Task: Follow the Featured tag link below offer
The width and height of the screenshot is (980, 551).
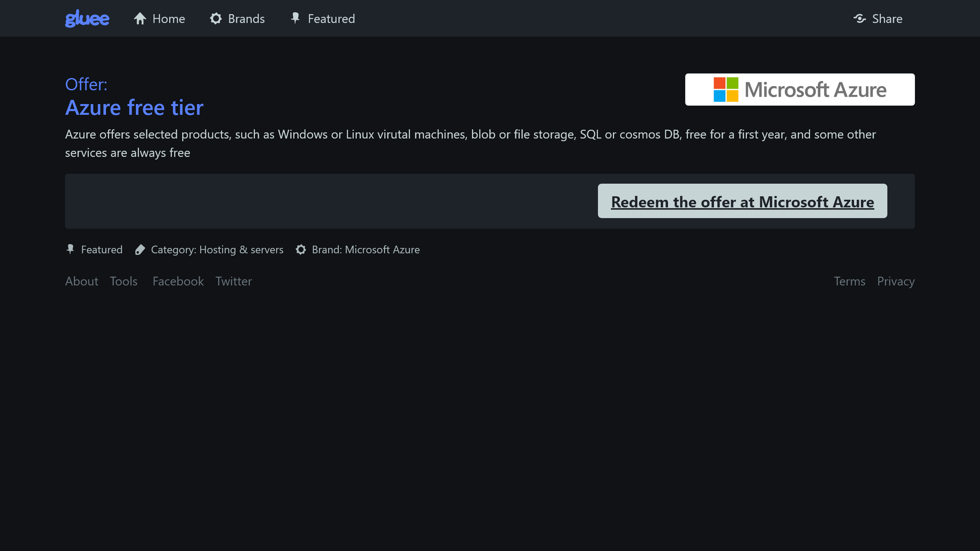Action: pyautogui.click(x=94, y=249)
